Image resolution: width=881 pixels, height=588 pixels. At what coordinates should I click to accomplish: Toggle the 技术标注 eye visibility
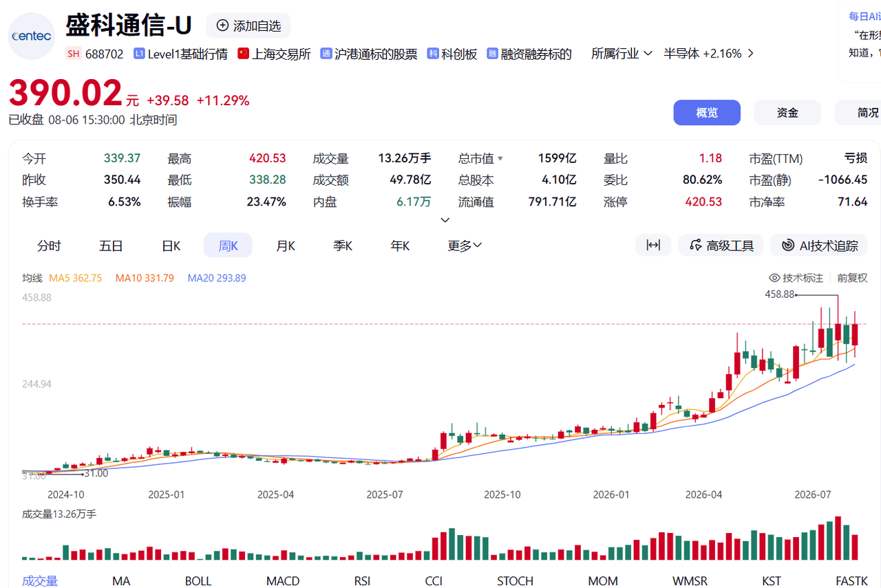coord(774,278)
